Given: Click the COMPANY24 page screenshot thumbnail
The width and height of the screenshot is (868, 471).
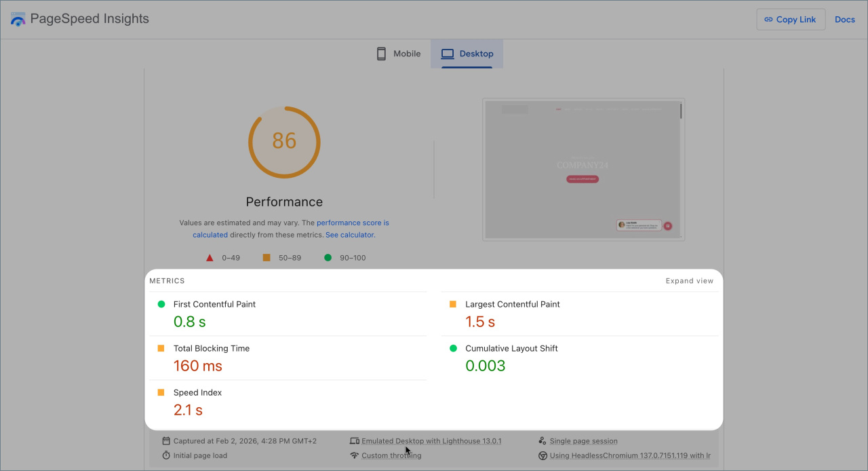Looking at the screenshot, I should tap(583, 170).
